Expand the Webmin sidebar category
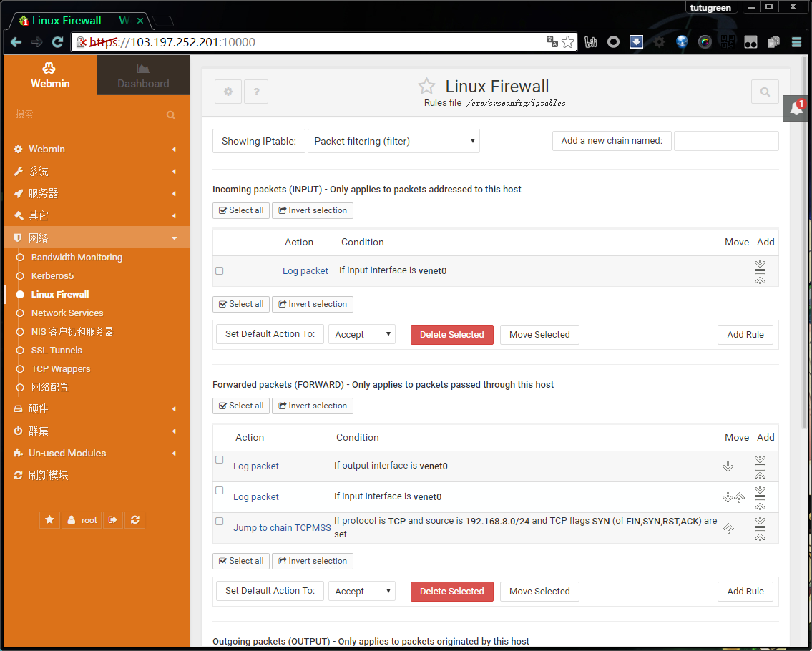812x651 pixels. [x=96, y=149]
